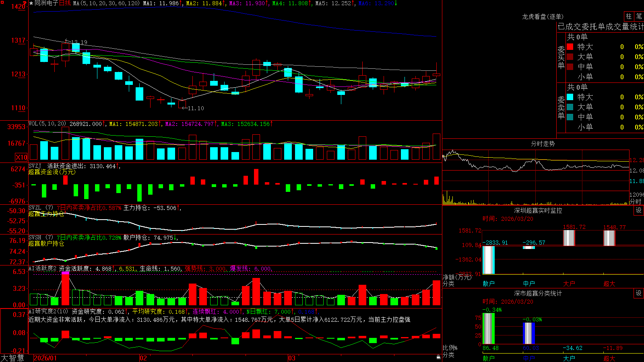Open 设 settings for 深圳超赢实时监控

(639, 210)
